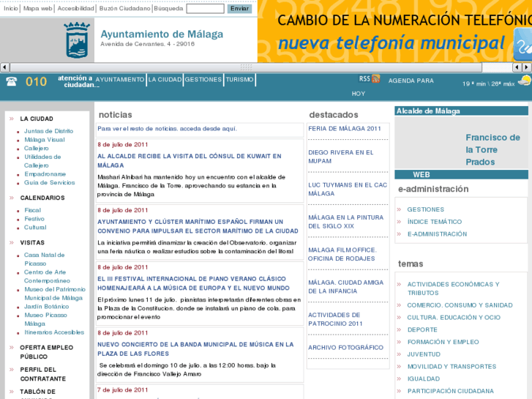Open MOVILIDAD Y TRANSPORTES topic
Screen dimensions: 532x399
pos(452,366)
